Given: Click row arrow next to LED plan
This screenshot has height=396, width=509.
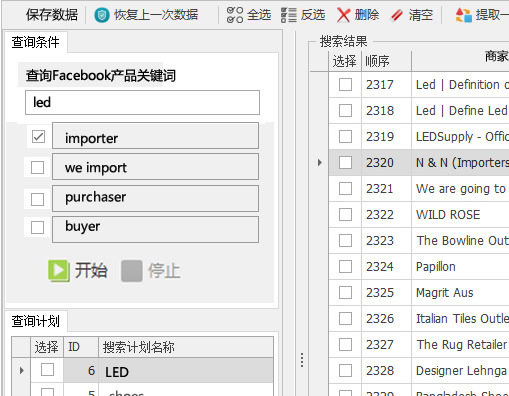Looking at the screenshot, I should pos(22,370).
